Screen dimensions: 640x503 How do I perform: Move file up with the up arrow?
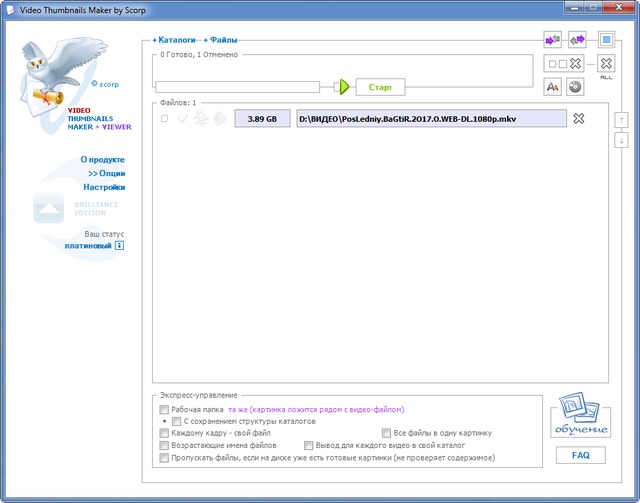point(621,120)
